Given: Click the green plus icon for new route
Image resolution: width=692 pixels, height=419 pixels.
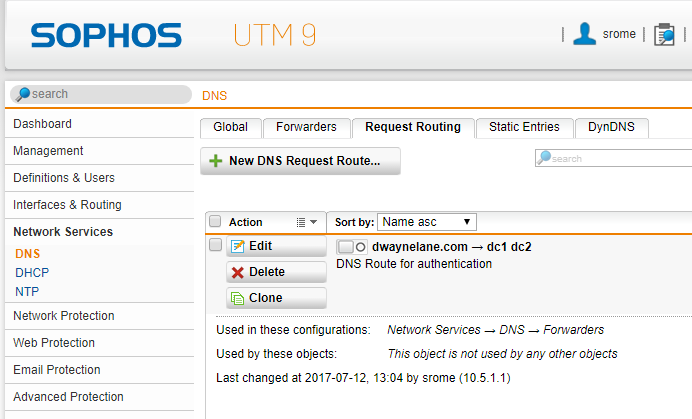Looking at the screenshot, I should [215, 161].
